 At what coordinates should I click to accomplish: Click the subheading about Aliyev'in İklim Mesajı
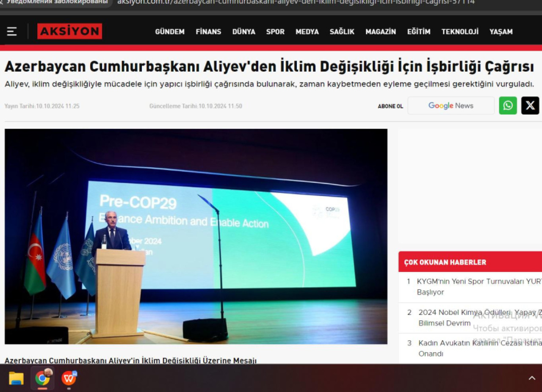coord(130,361)
